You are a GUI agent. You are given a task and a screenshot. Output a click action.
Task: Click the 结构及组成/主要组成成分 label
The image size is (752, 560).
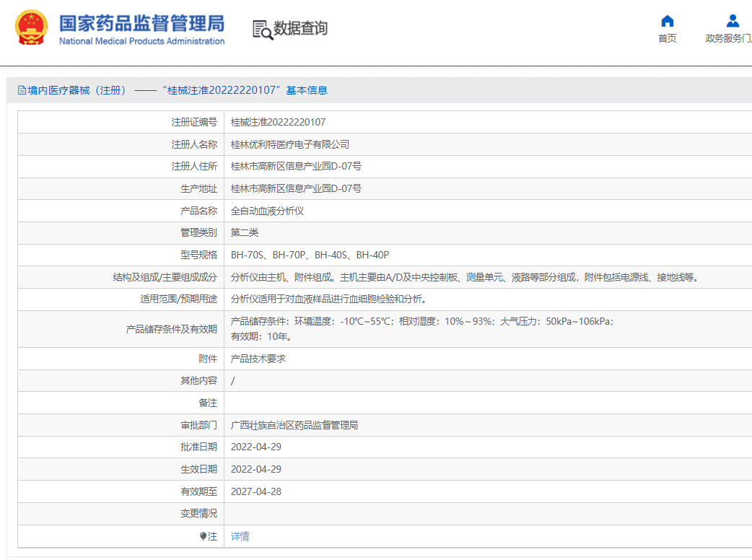tap(165, 277)
